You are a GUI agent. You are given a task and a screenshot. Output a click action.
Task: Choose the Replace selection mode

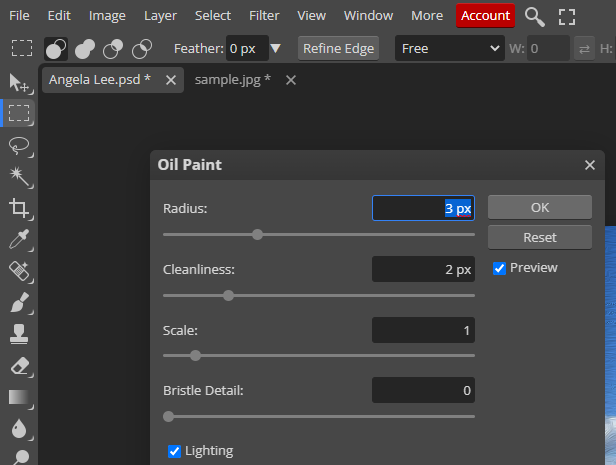point(56,49)
